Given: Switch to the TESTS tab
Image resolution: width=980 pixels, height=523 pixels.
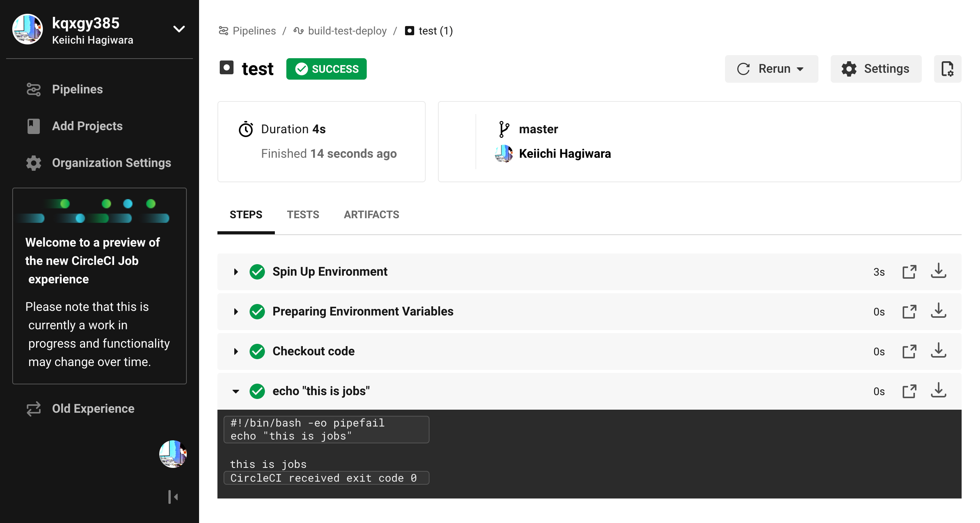Looking at the screenshot, I should click(303, 214).
